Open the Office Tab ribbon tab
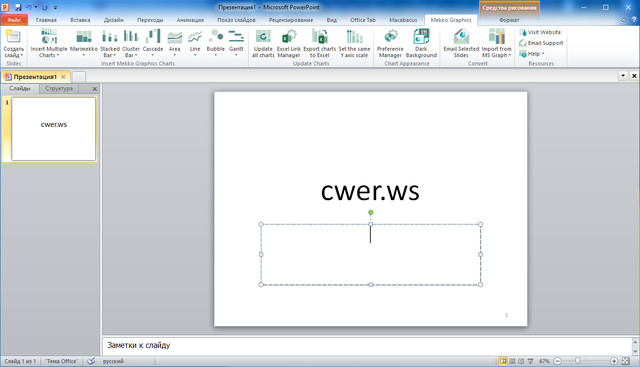Viewport: 640px width, 367px height. click(x=362, y=20)
